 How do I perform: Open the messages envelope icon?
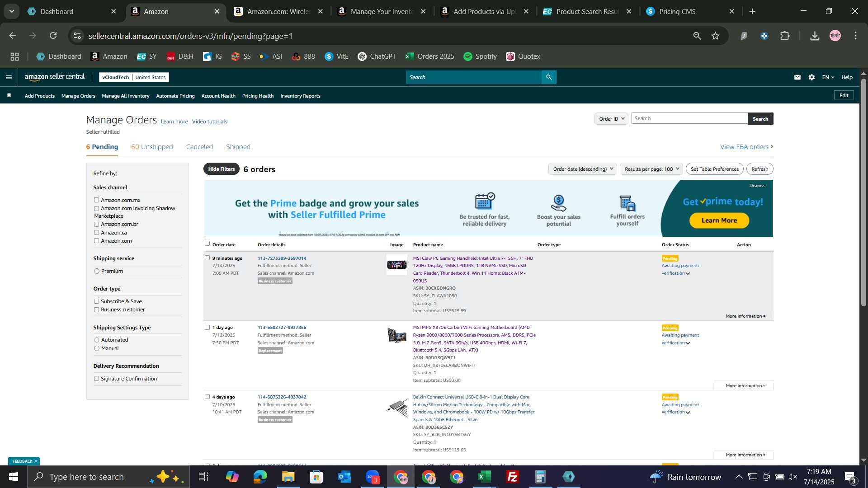[x=797, y=77]
